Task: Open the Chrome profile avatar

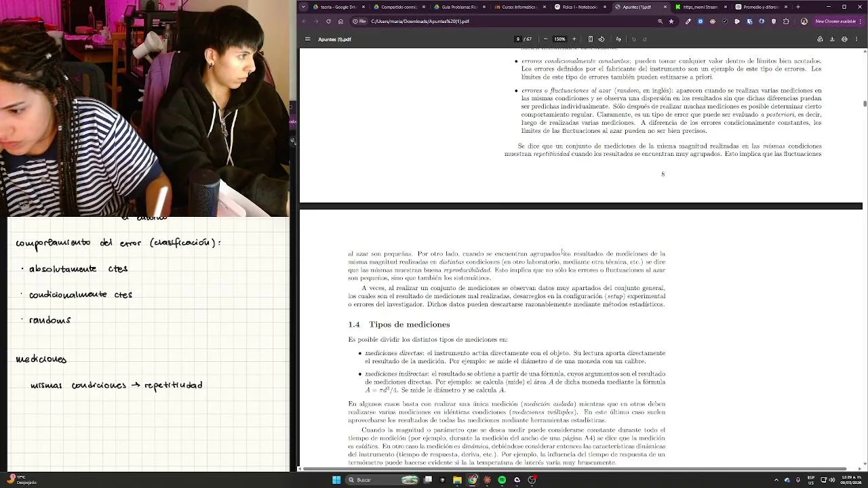Action: click(x=804, y=21)
